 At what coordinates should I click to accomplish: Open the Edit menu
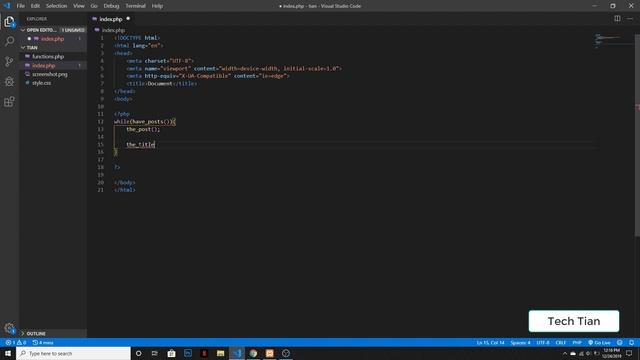(x=35, y=6)
